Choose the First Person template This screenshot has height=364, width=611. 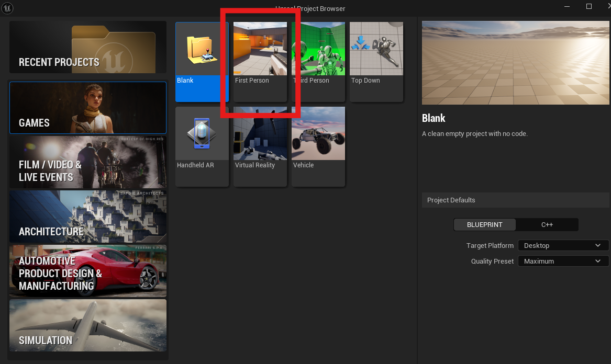[260, 61]
